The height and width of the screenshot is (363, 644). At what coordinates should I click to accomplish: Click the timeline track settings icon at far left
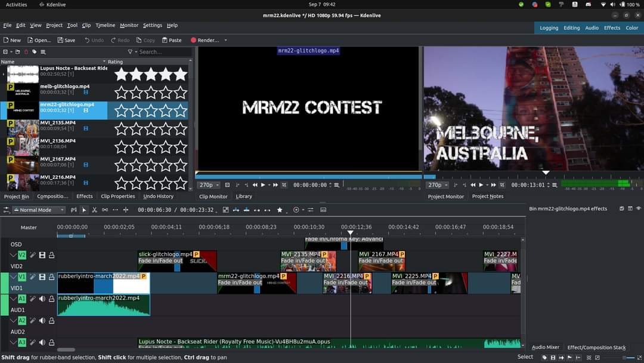click(6, 210)
